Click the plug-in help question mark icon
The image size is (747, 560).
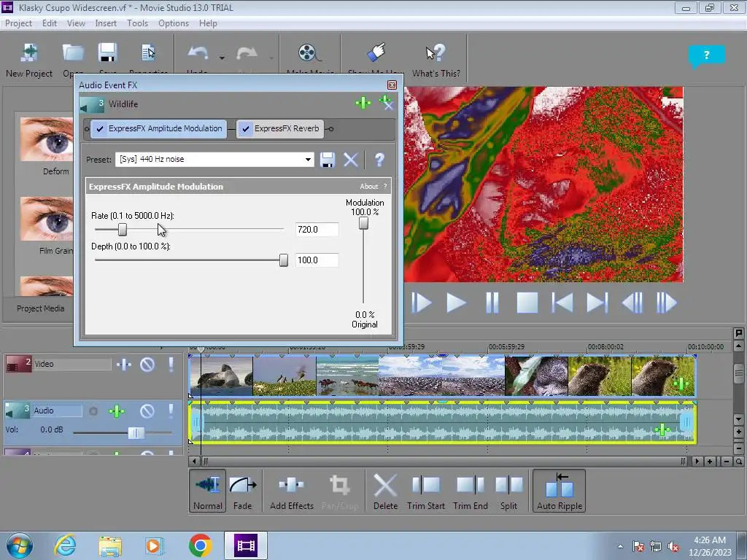tap(379, 160)
